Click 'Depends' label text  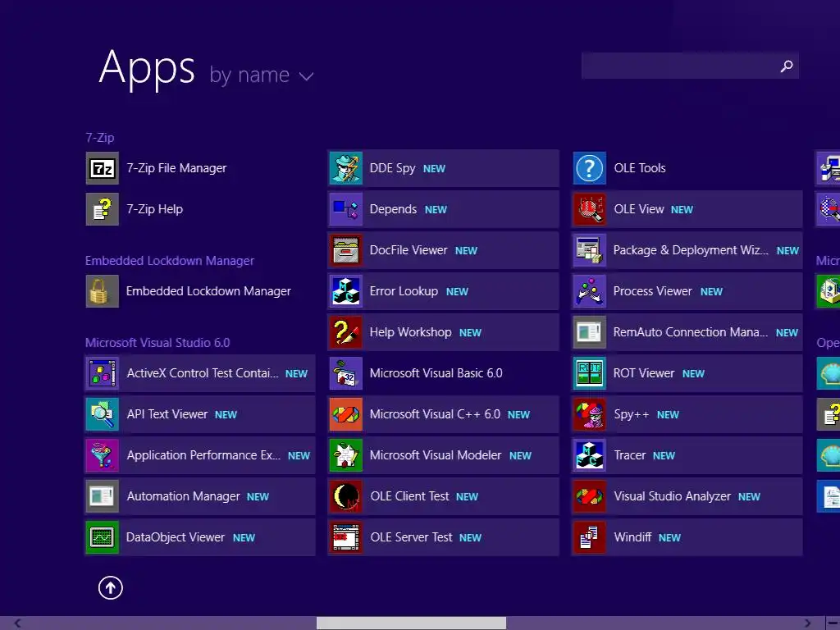tap(393, 209)
